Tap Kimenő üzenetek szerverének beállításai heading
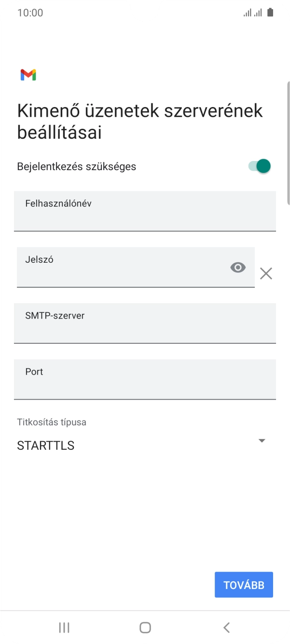The width and height of the screenshot is (290, 644). tap(139, 121)
